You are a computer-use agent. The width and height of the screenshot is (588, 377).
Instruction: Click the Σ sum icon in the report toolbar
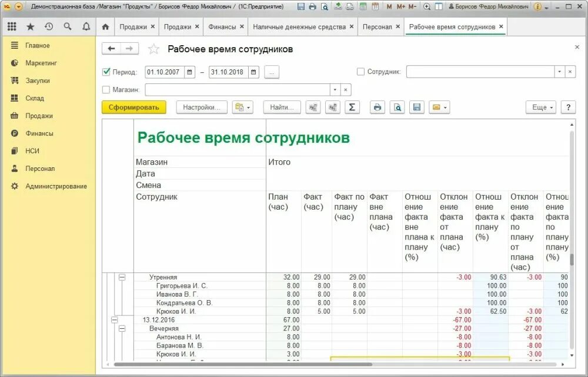(352, 107)
